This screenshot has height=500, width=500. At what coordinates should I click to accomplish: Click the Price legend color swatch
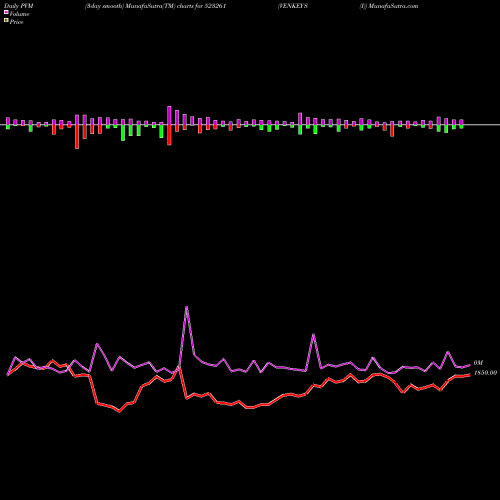click(6, 21)
